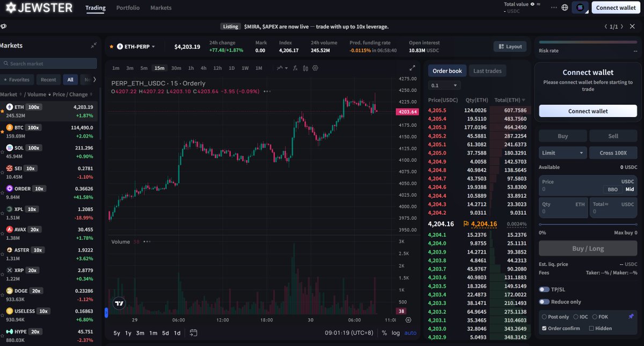Click the AVAX coin icon in markets list
The height and width of the screenshot is (346, 644).
pyautogui.click(x=10, y=229)
